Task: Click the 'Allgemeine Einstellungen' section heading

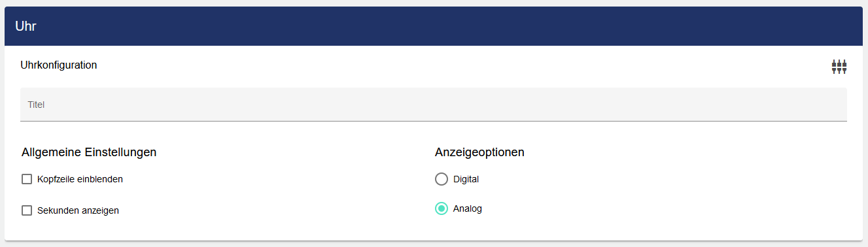Action: click(x=89, y=152)
